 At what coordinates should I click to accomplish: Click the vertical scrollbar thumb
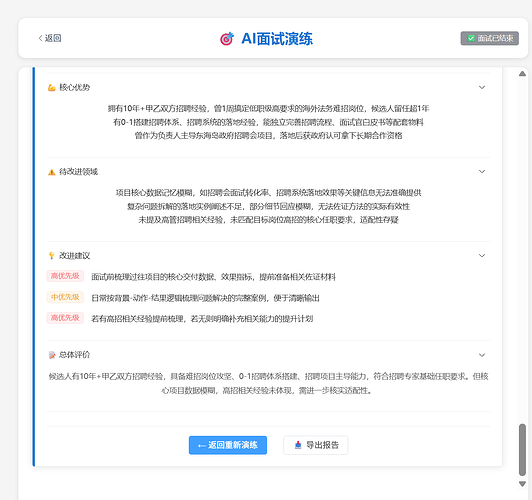[522, 449]
